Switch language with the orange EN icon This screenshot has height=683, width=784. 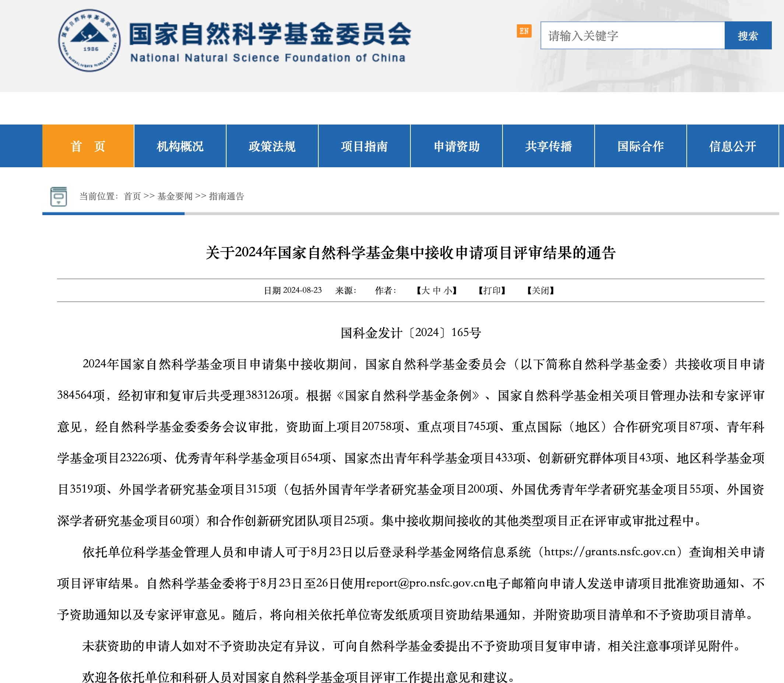click(524, 31)
